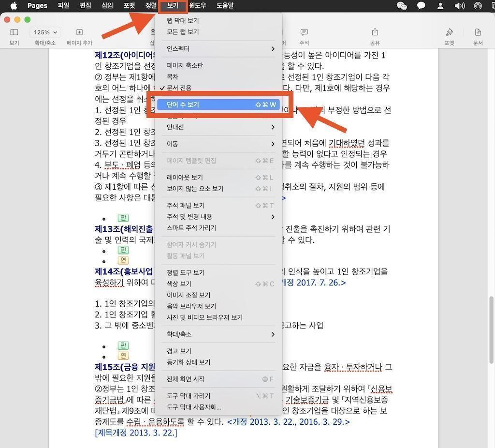The image size is (495, 448).
Task: Open the 파일 menu
Action: 63,5
